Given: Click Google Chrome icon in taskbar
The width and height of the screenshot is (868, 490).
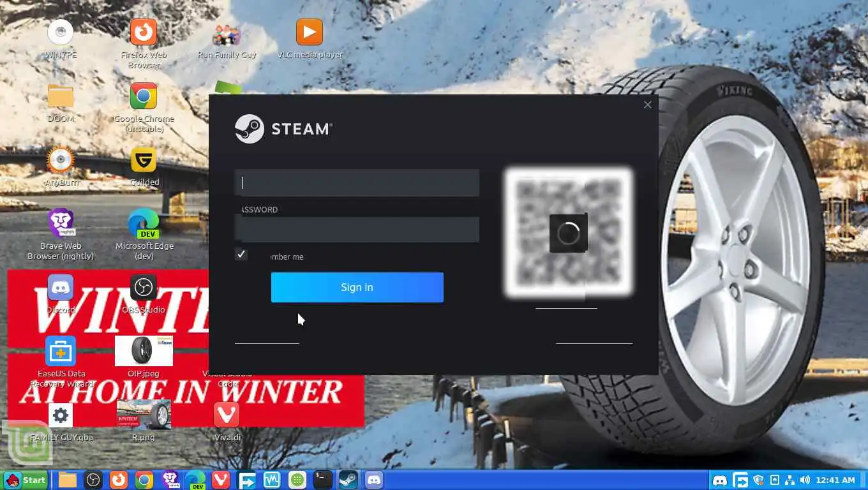Looking at the screenshot, I should [x=144, y=480].
